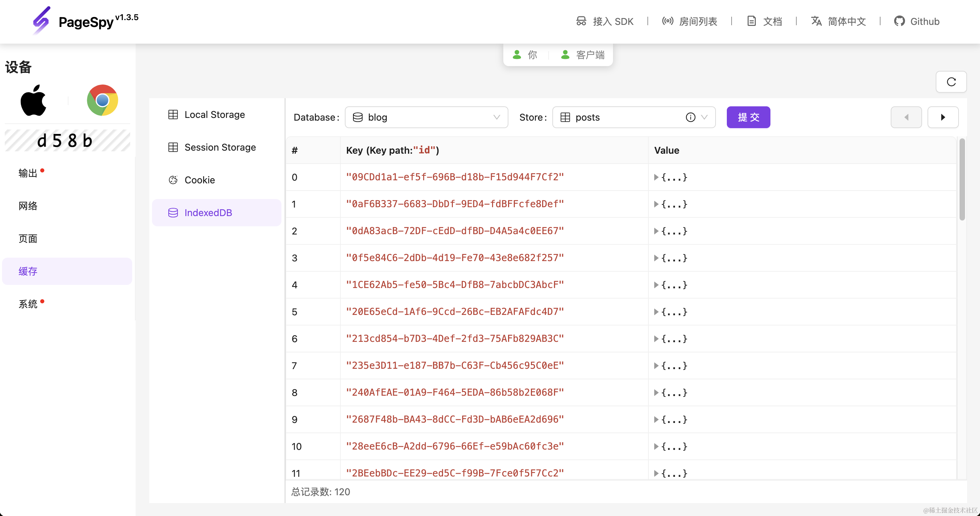The height and width of the screenshot is (516, 980).
Task: Click the 提交 submit button
Action: tap(748, 117)
